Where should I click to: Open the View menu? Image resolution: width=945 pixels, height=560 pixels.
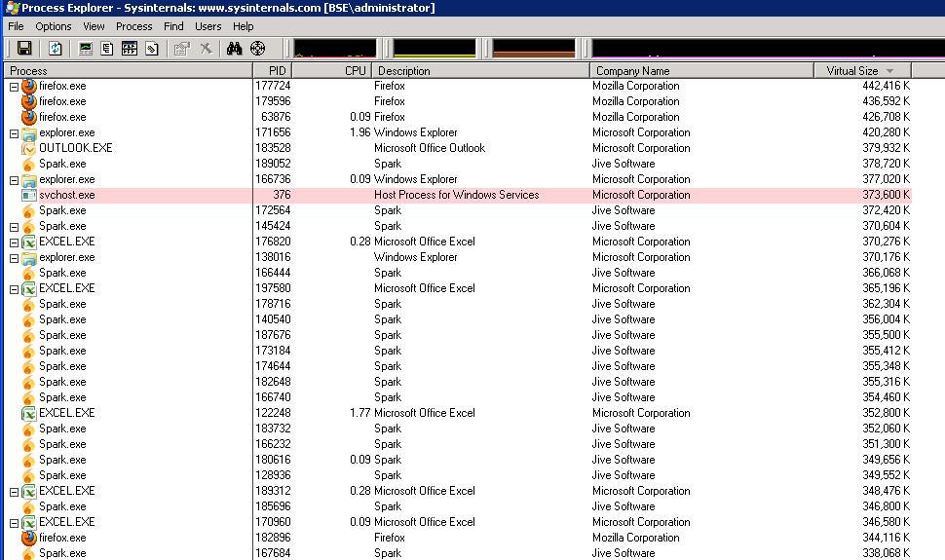(x=94, y=26)
